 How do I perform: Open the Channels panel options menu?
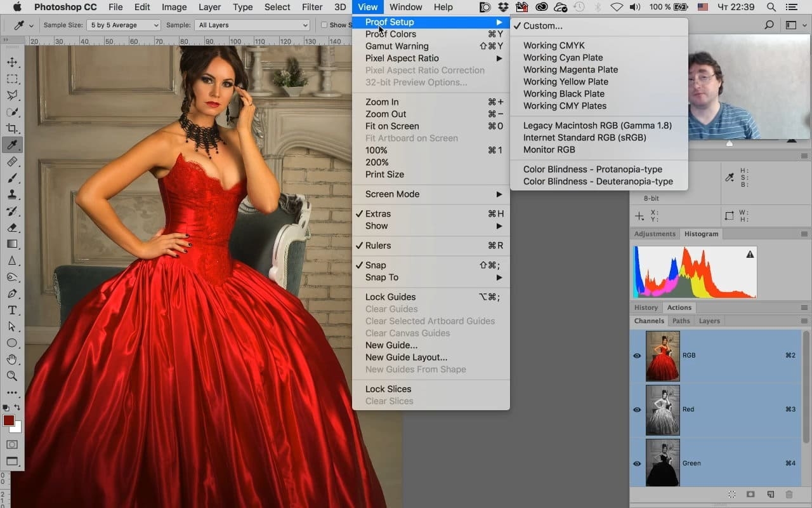(804, 321)
